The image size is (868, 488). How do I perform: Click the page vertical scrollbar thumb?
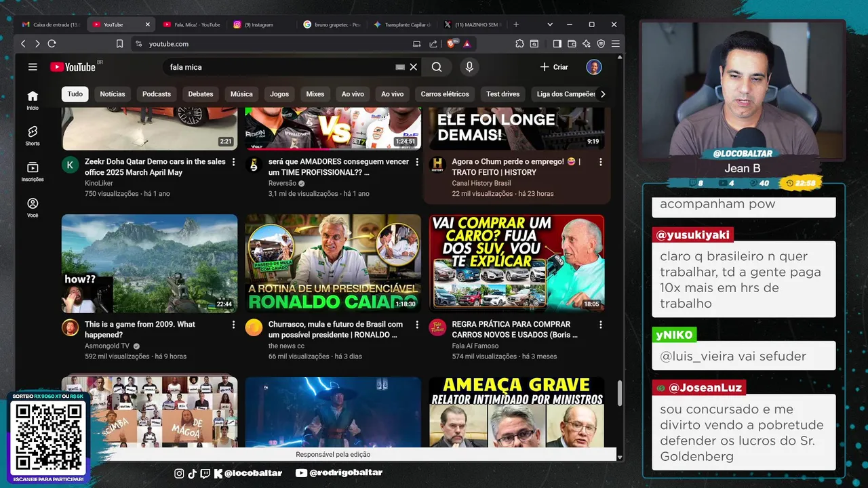coord(619,393)
